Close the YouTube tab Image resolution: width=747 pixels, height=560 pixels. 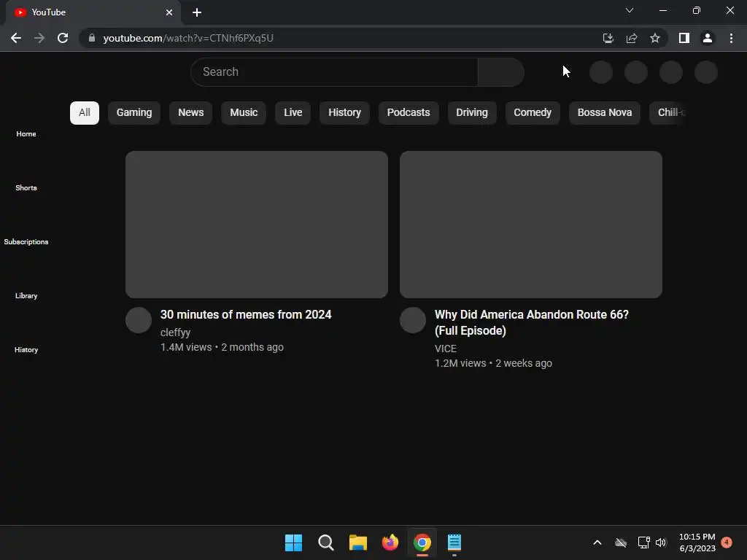(x=169, y=12)
